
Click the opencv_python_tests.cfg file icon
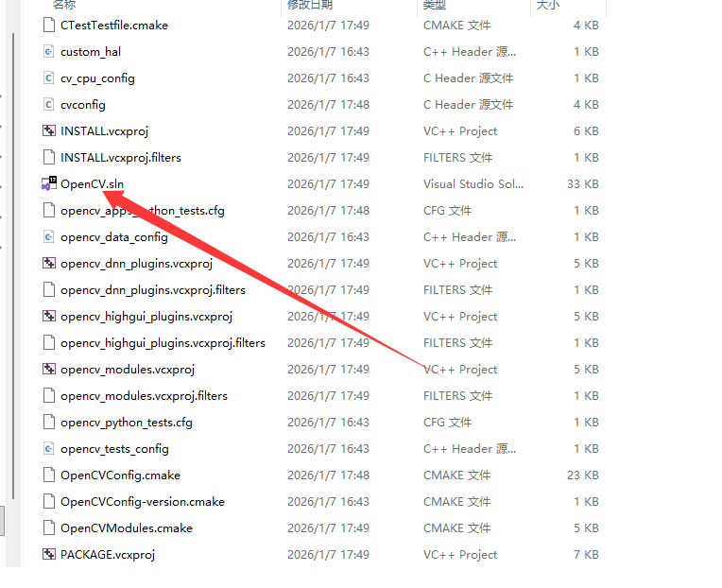[49, 423]
